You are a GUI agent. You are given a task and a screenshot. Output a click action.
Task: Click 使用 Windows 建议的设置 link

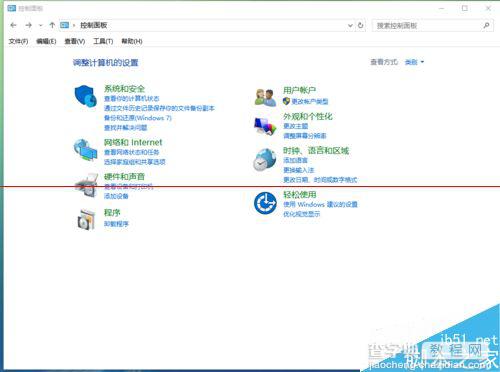(320, 204)
